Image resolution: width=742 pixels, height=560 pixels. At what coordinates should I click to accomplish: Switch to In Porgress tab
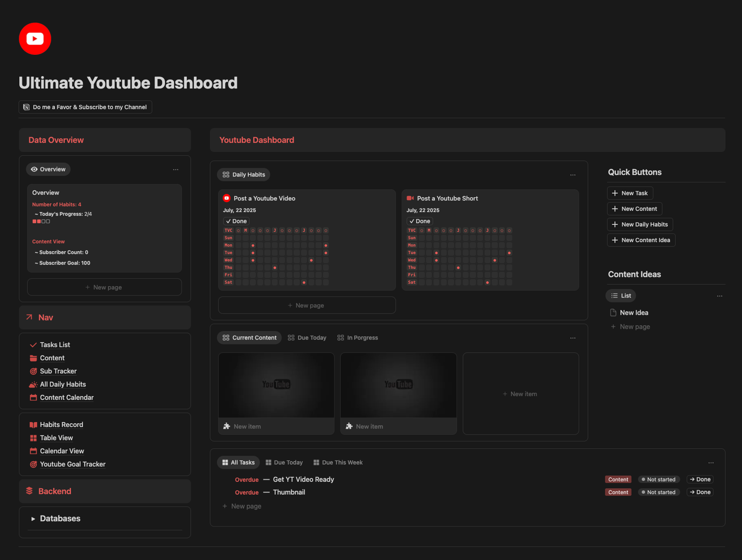pyautogui.click(x=358, y=338)
